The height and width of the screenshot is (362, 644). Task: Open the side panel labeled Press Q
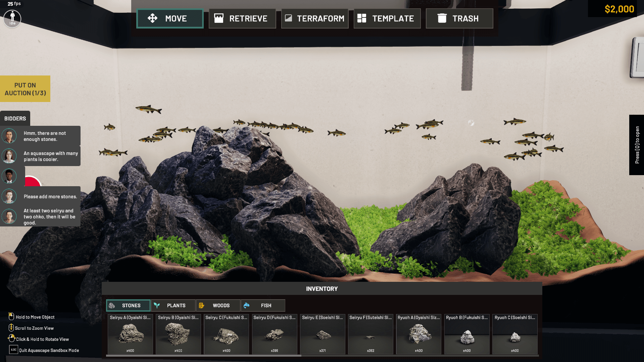point(637,145)
